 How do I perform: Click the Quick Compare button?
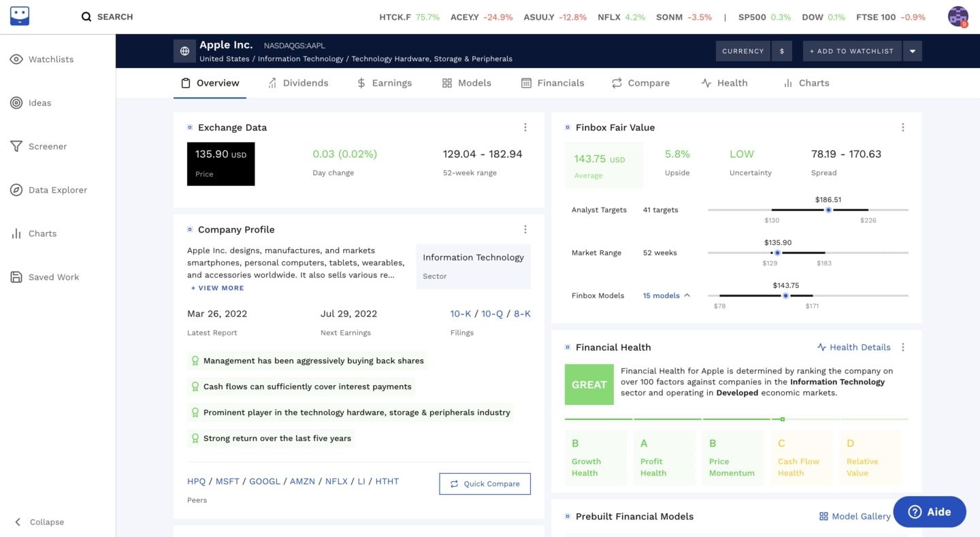[485, 484]
